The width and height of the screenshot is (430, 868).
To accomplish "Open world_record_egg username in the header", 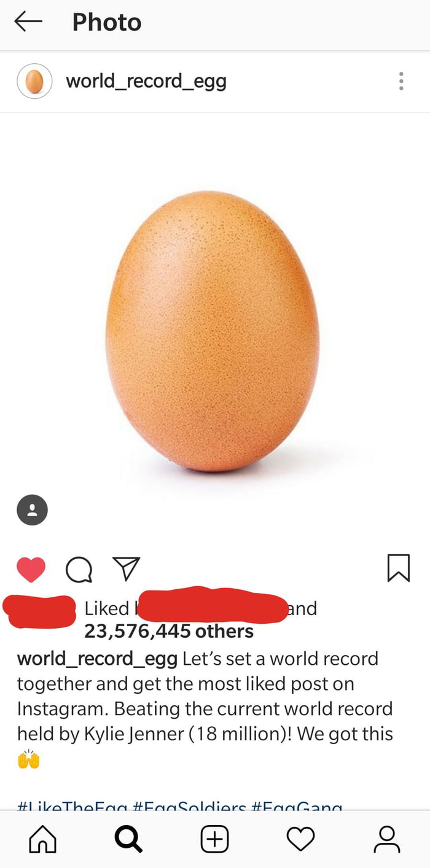I will click(x=146, y=81).
